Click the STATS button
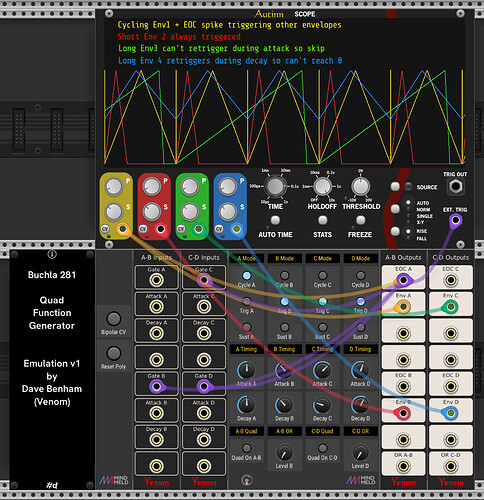484x500 pixels. point(322,220)
